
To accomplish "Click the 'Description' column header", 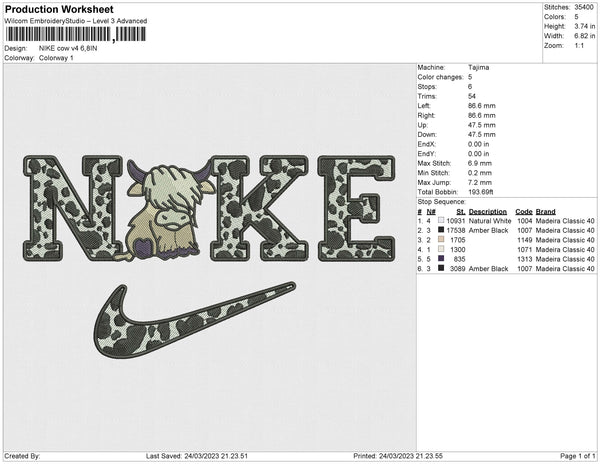I will click(x=488, y=212).
